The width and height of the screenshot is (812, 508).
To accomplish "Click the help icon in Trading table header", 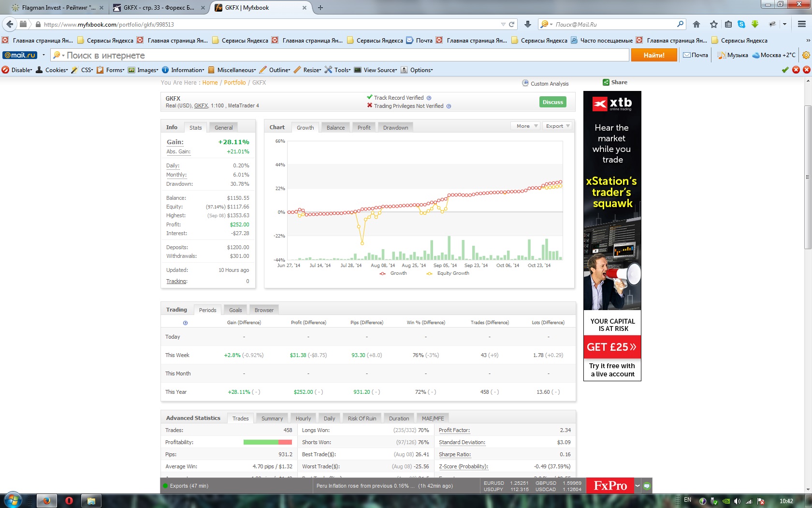I will (x=185, y=323).
